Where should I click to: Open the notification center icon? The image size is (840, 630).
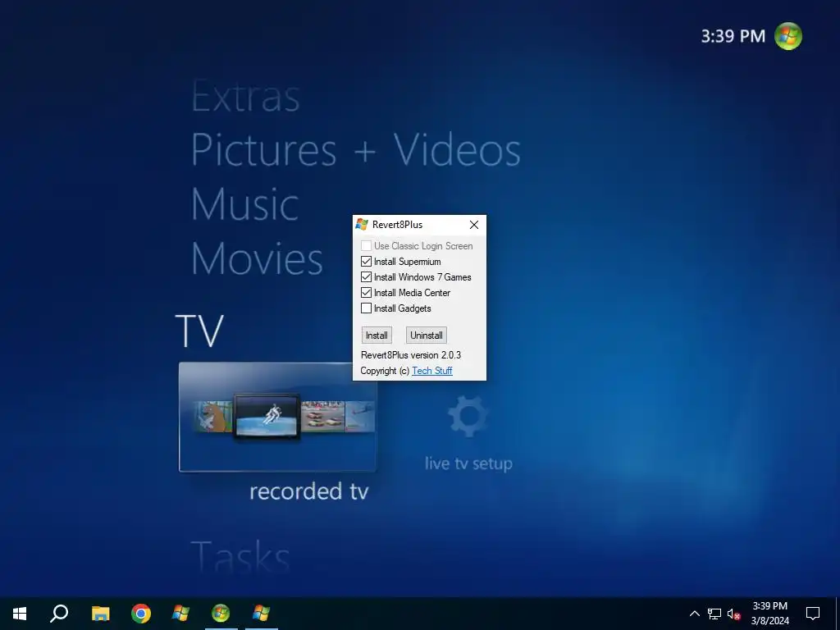point(813,614)
